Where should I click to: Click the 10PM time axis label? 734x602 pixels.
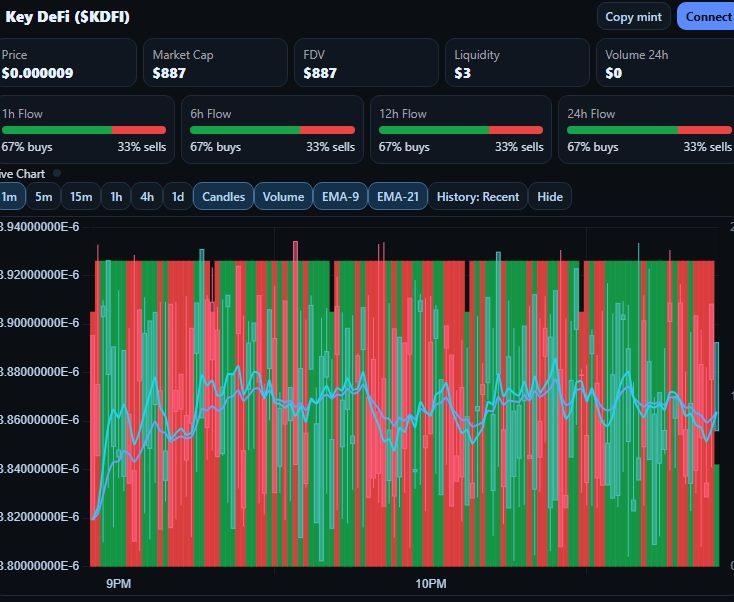(430, 583)
